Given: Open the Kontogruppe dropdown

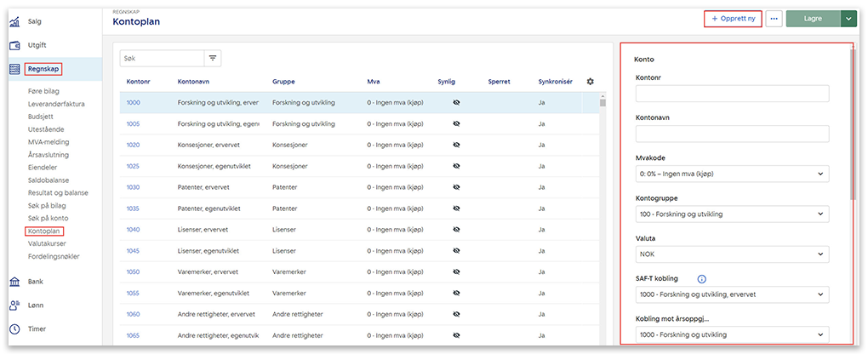Looking at the screenshot, I should pyautogui.click(x=732, y=214).
